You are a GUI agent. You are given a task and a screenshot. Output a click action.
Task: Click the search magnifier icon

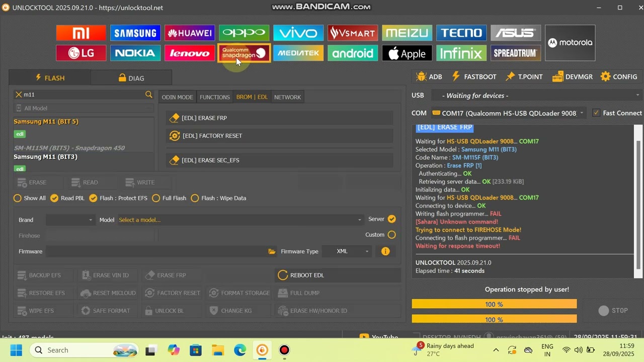149,95
